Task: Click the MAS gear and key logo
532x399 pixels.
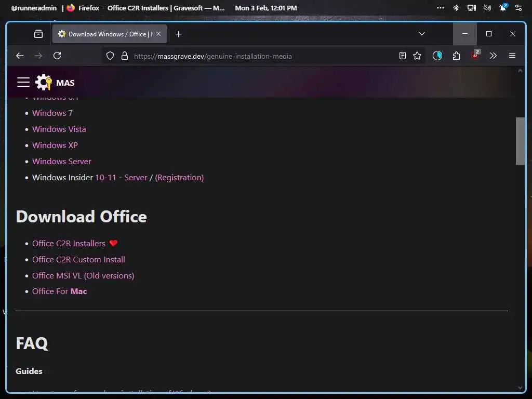Action: point(44,82)
